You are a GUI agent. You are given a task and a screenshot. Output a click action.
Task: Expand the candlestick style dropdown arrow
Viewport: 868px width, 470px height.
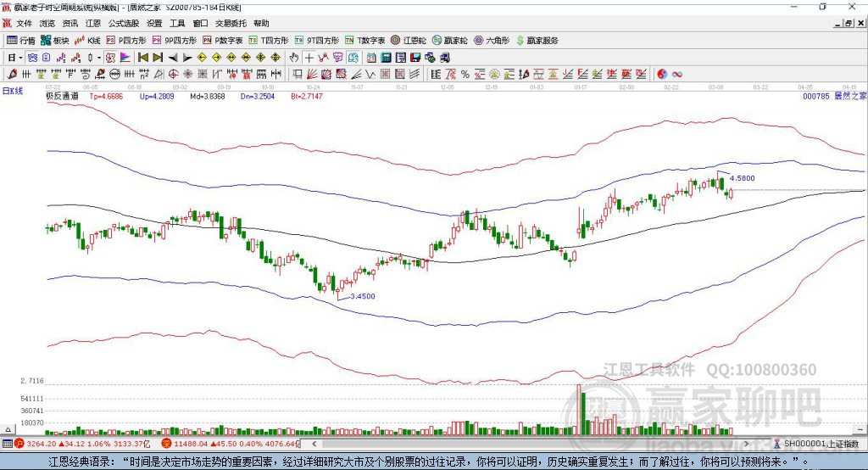pos(99,58)
